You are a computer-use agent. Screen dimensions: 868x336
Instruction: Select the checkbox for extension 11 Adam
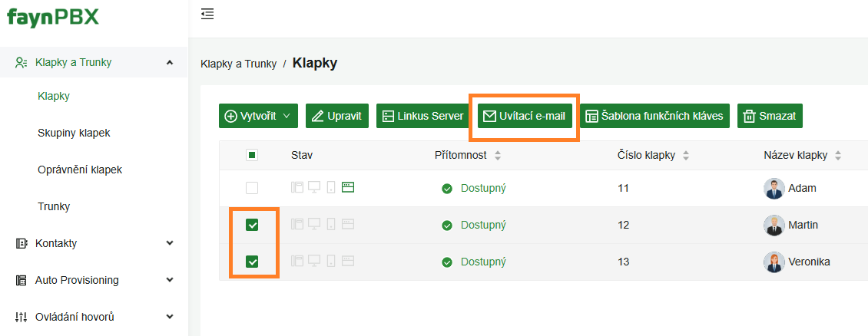pos(252,189)
